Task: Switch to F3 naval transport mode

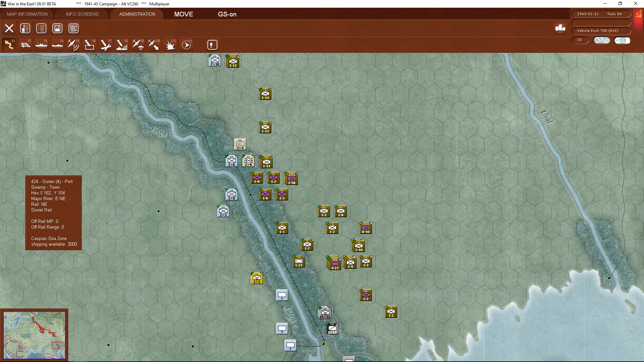Action: click(41, 45)
